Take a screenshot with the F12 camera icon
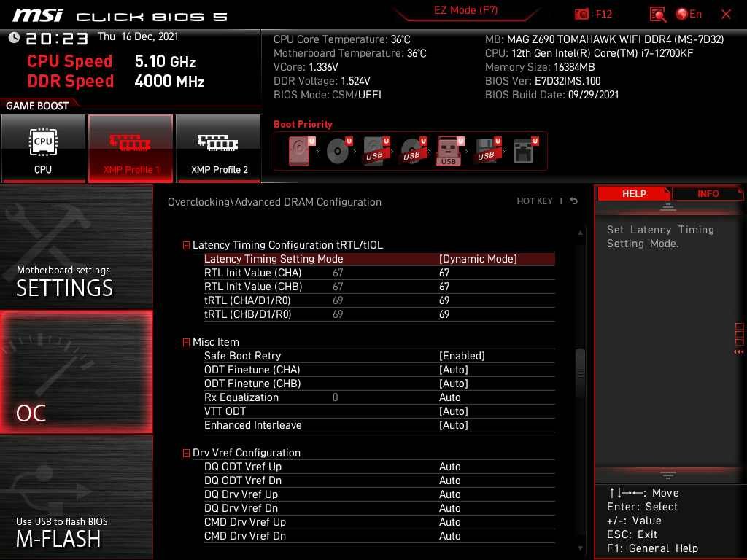 pyautogui.click(x=581, y=14)
